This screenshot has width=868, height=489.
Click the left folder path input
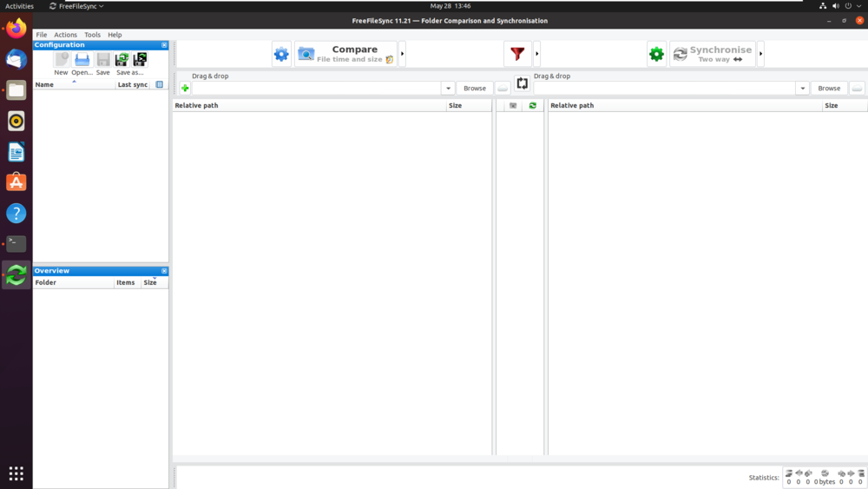tap(317, 88)
